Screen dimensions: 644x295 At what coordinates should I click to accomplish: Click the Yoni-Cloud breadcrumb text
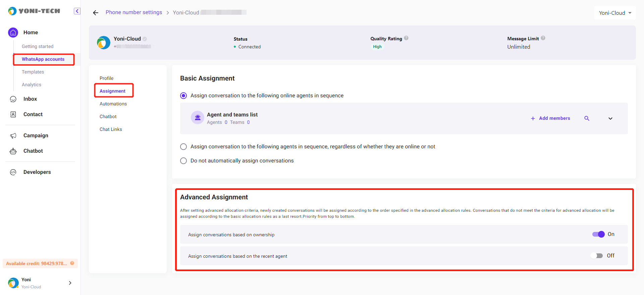tap(186, 13)
